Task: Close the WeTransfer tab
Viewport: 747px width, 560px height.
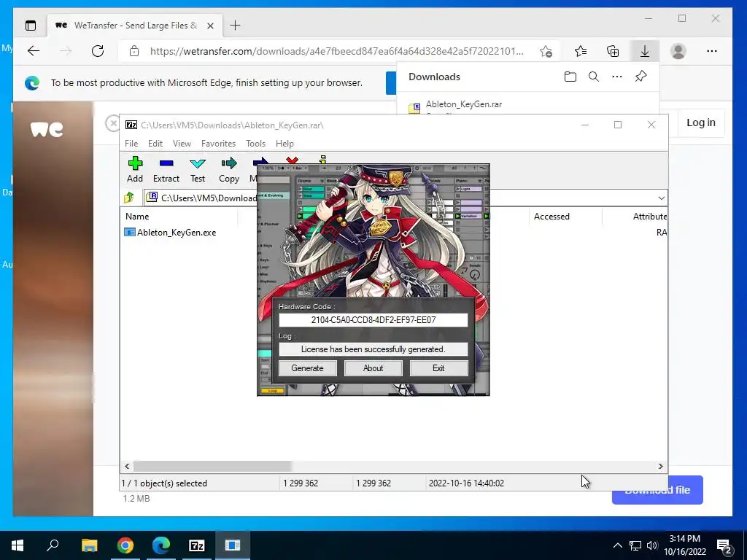Action: click(210, 26)
